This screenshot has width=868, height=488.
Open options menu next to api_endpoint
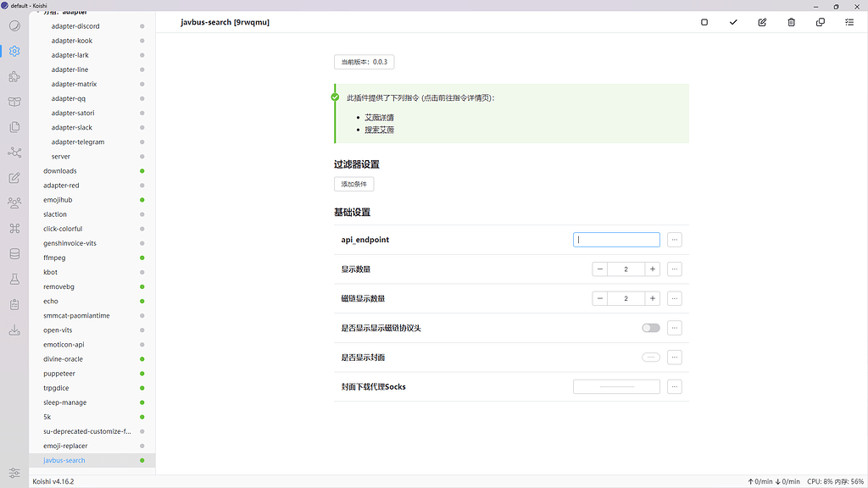[x=674, y=240]
